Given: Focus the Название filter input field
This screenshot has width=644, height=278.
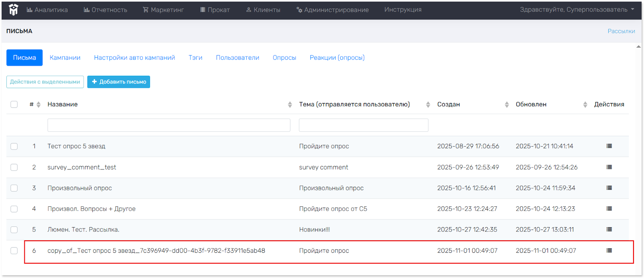Looking at the screenshot, I should click(168, 125).
